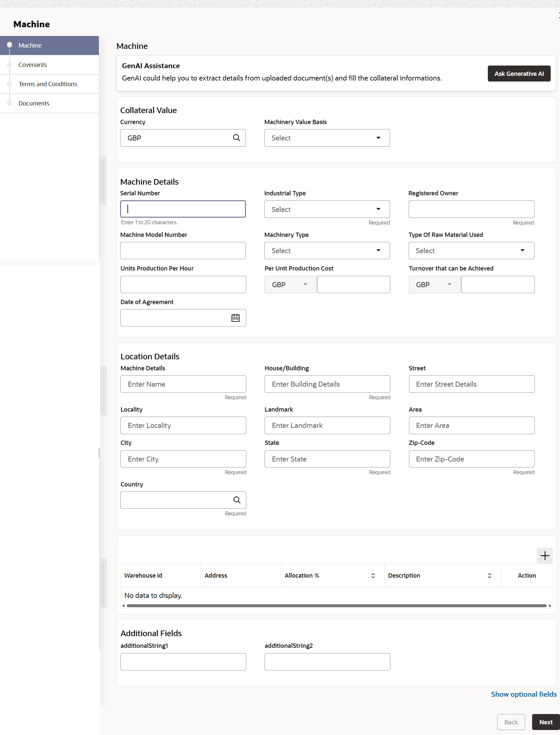Image resolution: width=560 pixels, height=735 pixels.
Task: Focus the Serial Number input field
Action: click(183, 209)
